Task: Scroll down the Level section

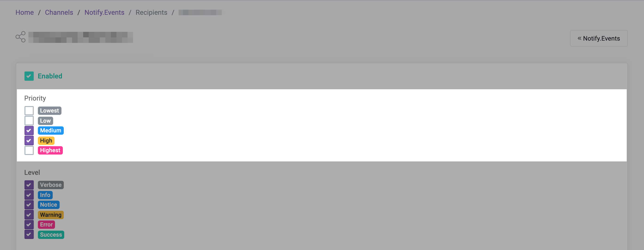Action: pyautogui.click(x=322, y=209)
